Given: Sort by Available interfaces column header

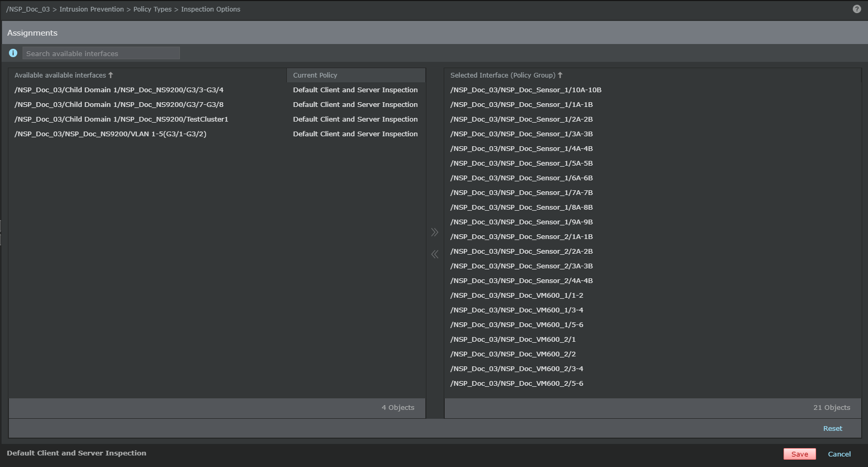Looking at the screenshot, I should pos(147,75).
